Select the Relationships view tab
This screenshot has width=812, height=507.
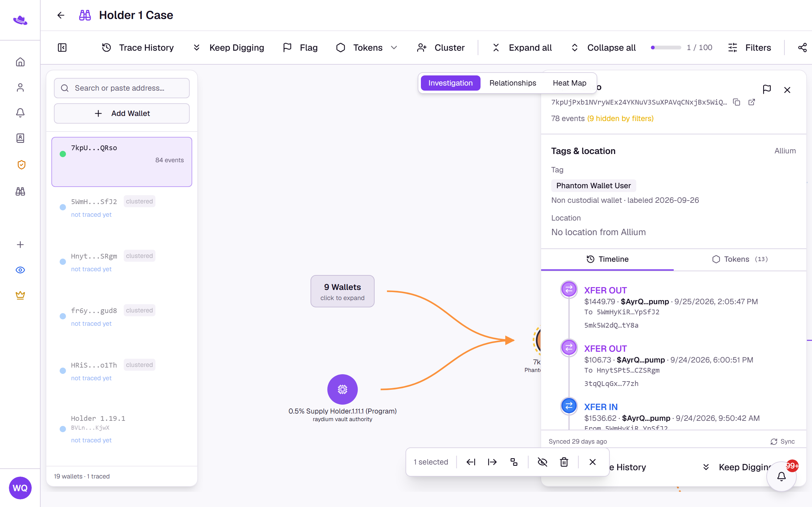(x=512, y=83)
